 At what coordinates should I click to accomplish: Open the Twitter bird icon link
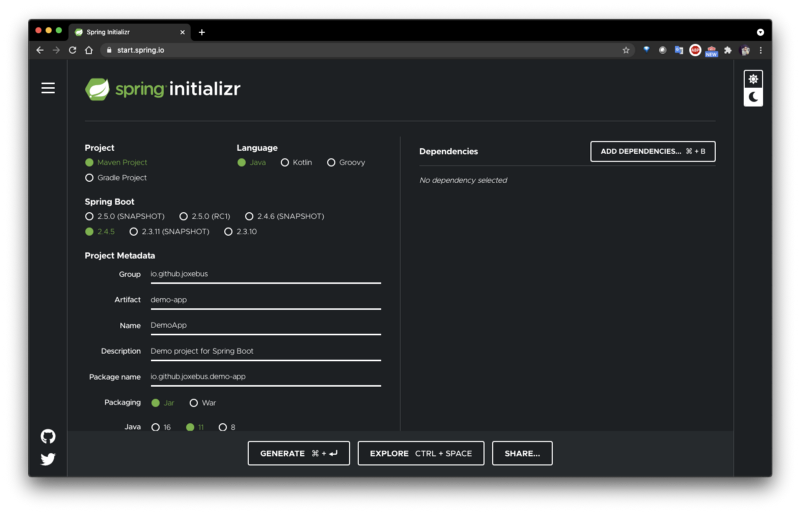tap(48, 459)
